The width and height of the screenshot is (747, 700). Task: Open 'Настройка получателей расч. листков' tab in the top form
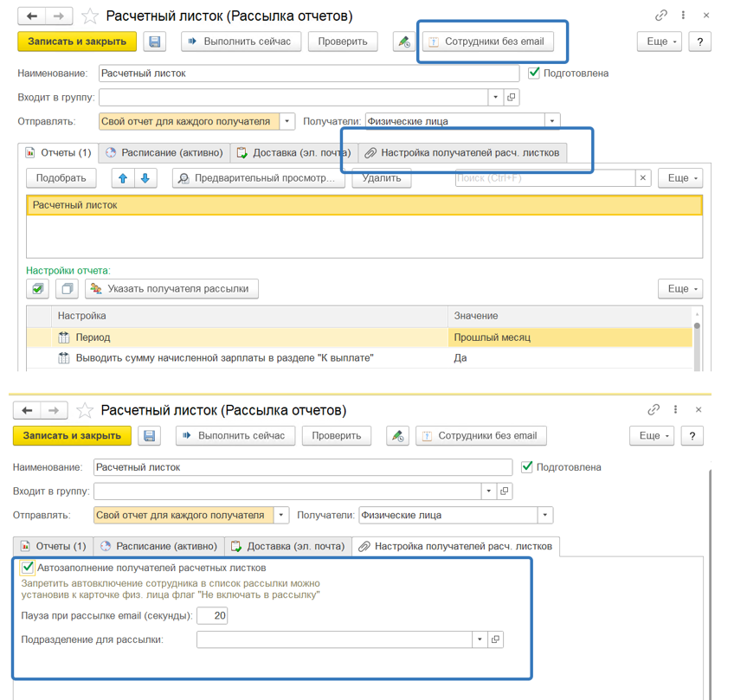point(462,153)
